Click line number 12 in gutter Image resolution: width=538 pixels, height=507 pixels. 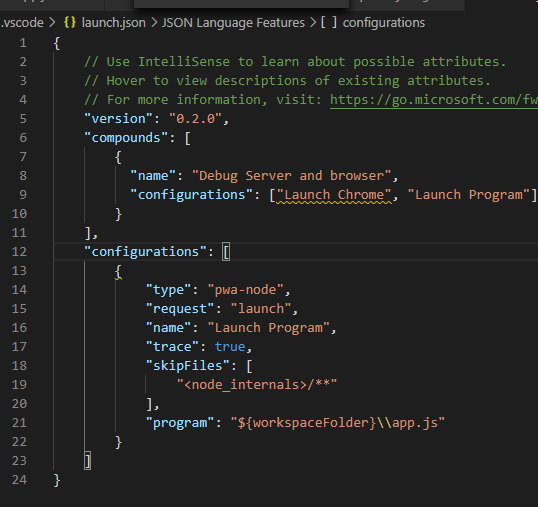19,252
